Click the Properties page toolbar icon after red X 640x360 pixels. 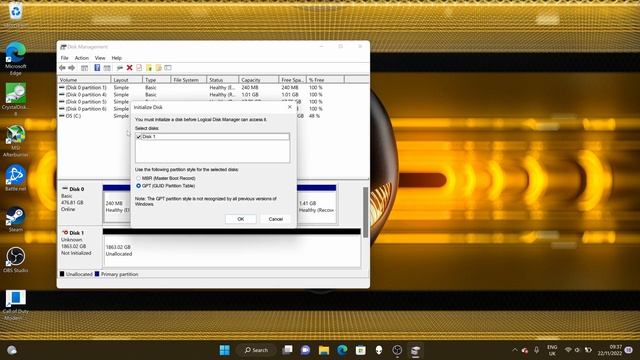point(139,68)
